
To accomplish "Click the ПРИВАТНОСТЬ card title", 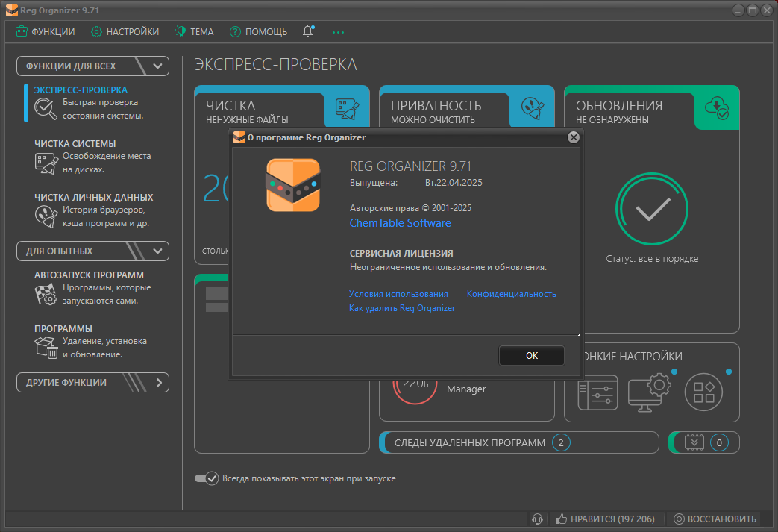I will click(436, 106).
